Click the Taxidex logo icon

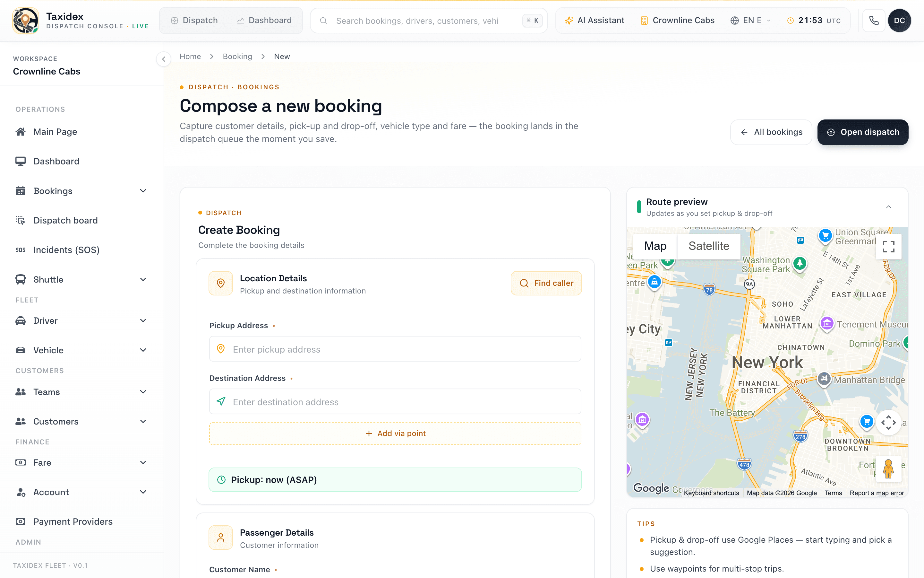tap(25, 21)
